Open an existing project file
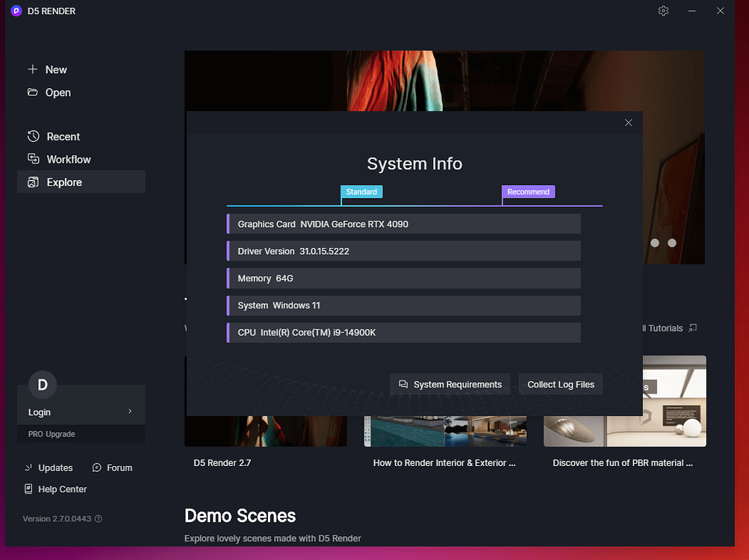 (x=49, y=93)
